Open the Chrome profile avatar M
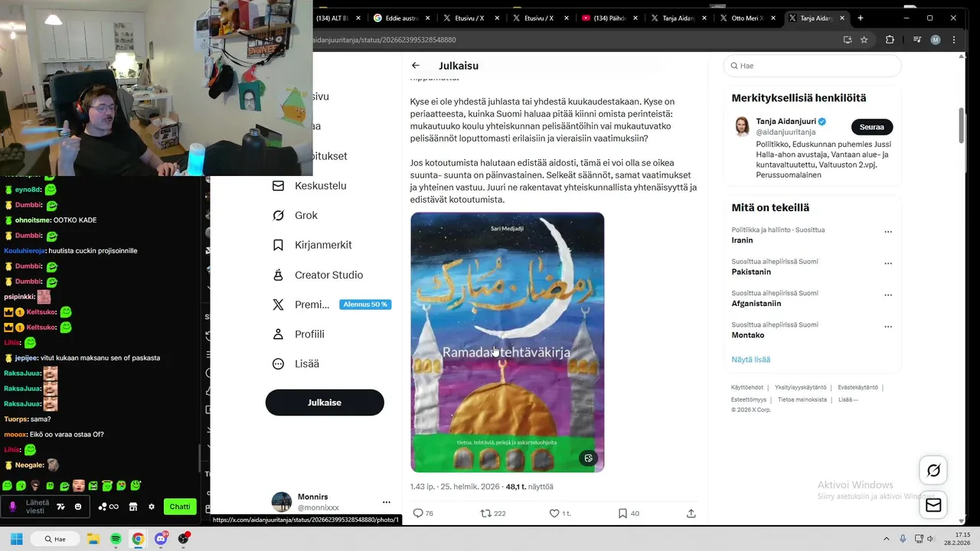This screenshot has height=551, width=980. 936,40
